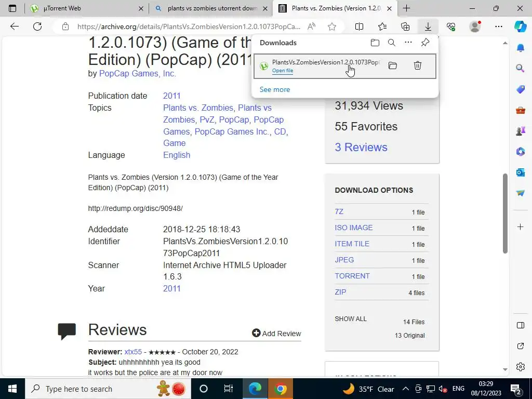The width and height of the screenshot is (532, 399).
Task: Open PopCap Games, Inc. author link
Action: [137, 74]
